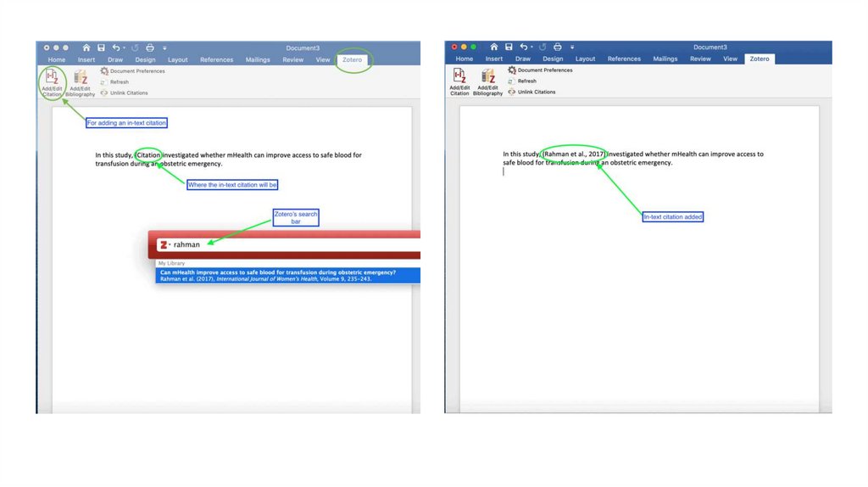868x487 pixels.
Task: Click green maximize button of right window
Action: [x=473, y=48]
